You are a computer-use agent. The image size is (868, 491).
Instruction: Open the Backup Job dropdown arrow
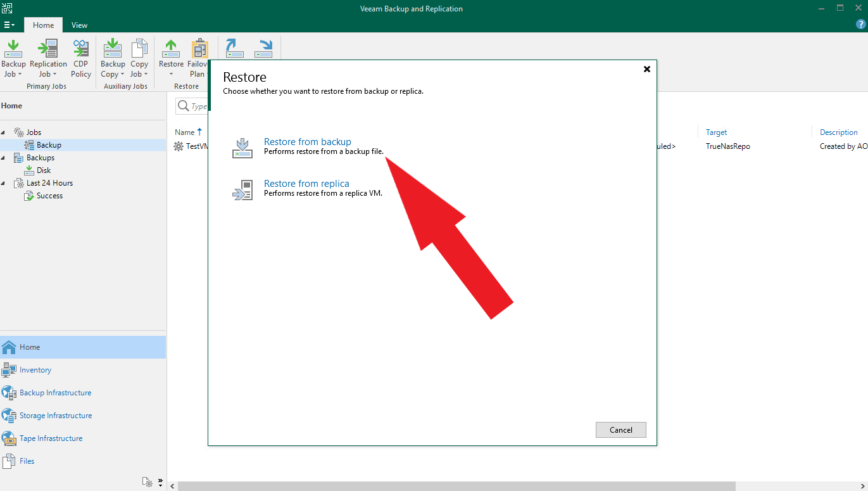[20, 74]
